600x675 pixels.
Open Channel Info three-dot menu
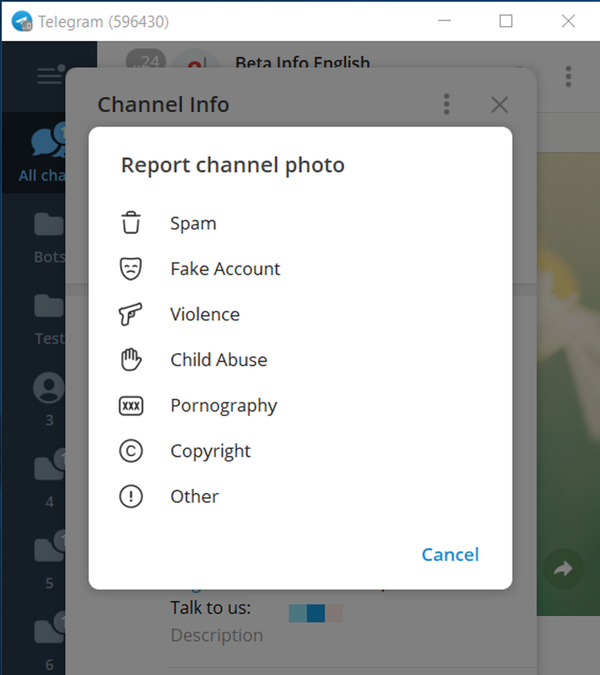click(447, 104)
